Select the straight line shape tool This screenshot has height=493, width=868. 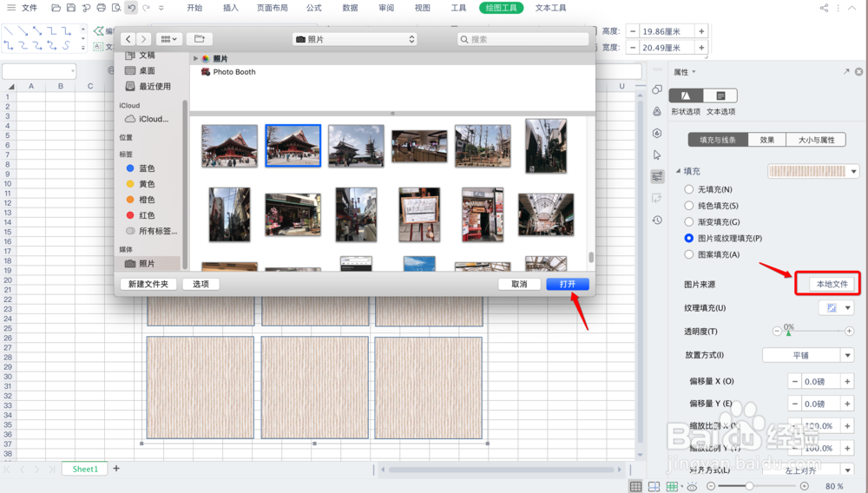point(9,31)
